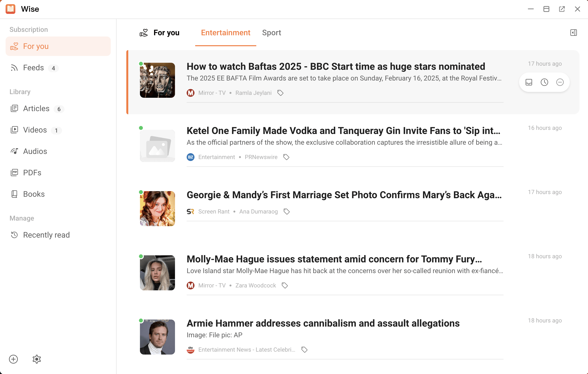
Task: Click tag icon on Georgie & Mandy article
Action: click(x=287, y=212)
